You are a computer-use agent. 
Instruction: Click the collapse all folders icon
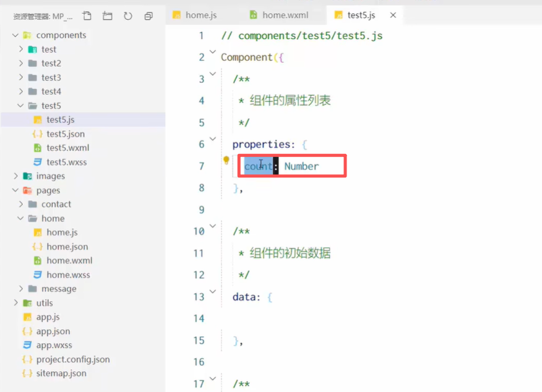point(148,16)
